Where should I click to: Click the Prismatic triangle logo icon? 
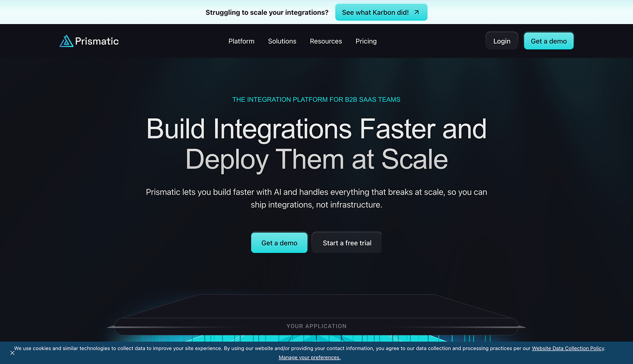click(x=66, y=41)
